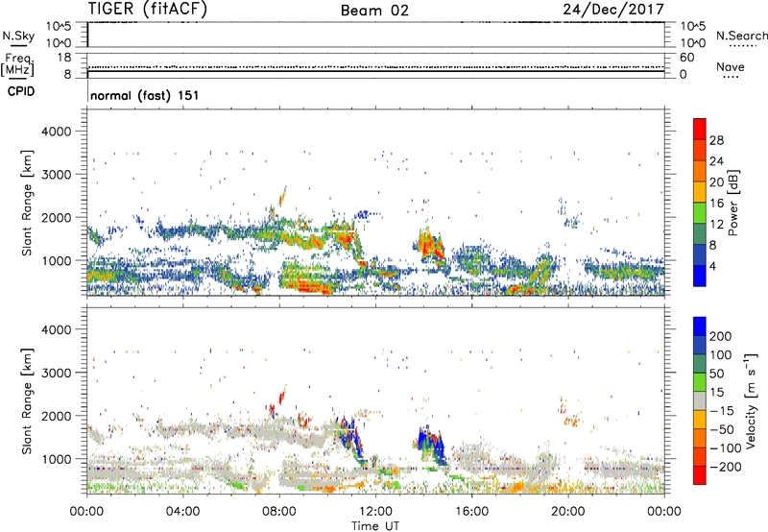The image size is (768, 532).
Task: Click the "Freq. [MHz]" axis label
Action: point(18,64)
